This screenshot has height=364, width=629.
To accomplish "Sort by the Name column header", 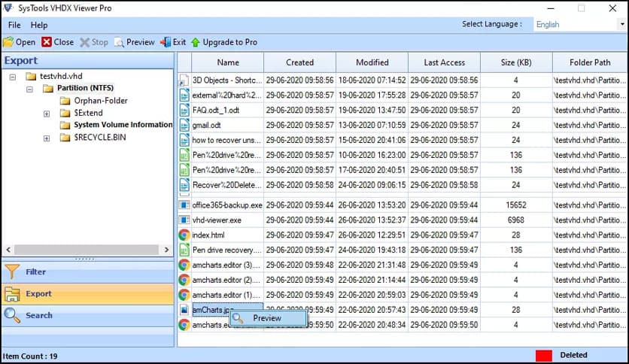I will click(228, 62).
